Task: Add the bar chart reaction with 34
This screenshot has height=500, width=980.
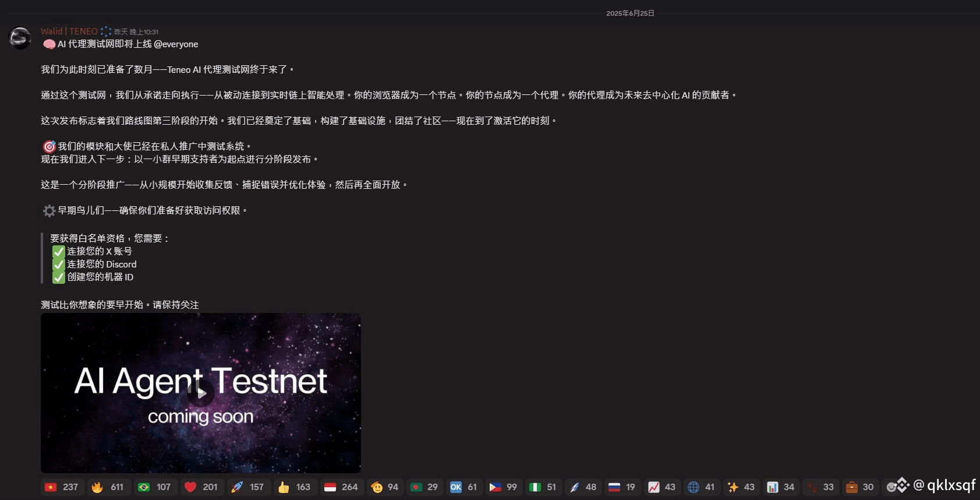Action: (781, 487)
